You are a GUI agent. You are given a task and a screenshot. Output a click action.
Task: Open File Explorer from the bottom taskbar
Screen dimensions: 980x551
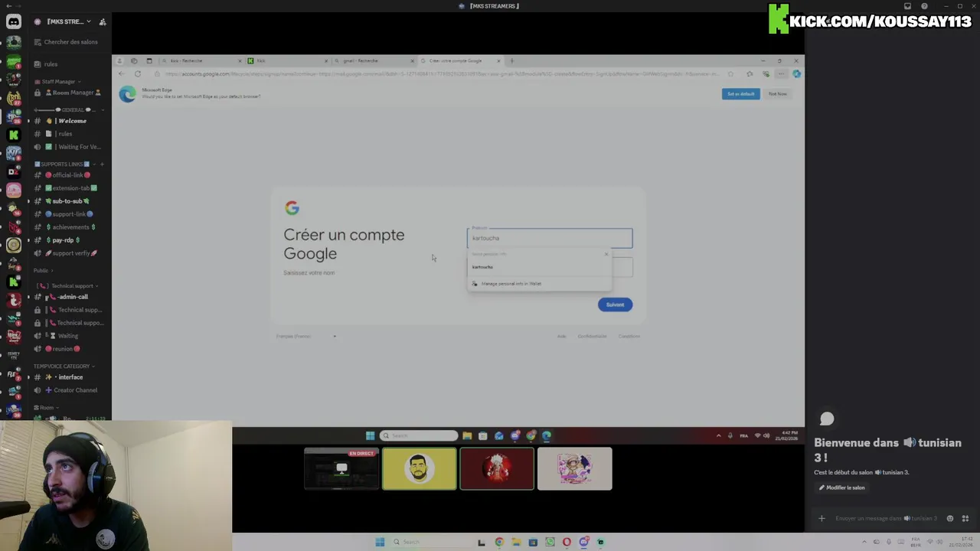(x=516, y=542)
